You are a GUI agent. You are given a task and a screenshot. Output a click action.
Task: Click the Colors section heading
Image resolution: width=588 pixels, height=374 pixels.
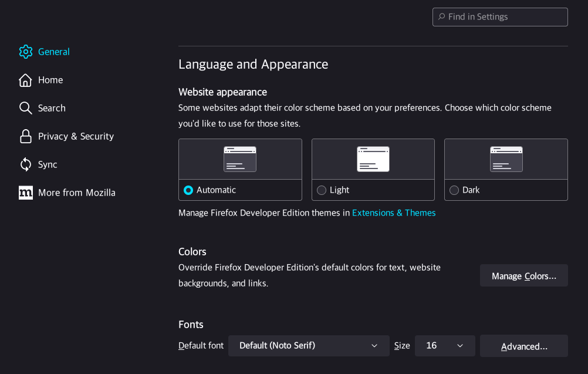[x=192, y=252]
